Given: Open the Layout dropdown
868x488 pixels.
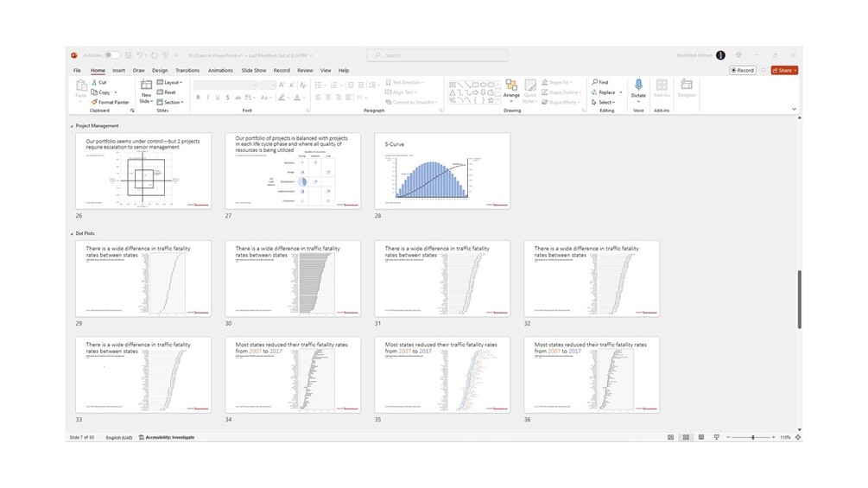Looking at the screenshot, I should (169, 82).
